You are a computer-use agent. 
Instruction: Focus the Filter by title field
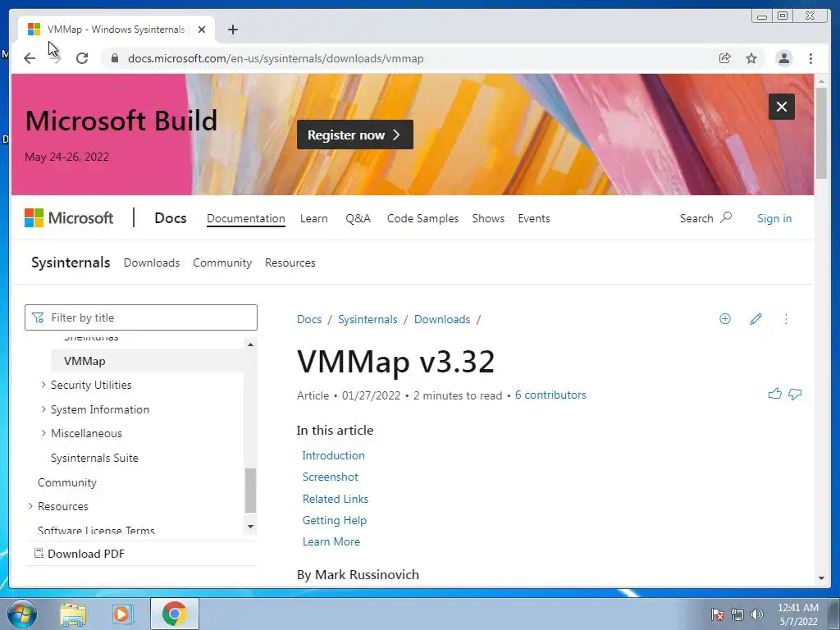coord(141,317)
